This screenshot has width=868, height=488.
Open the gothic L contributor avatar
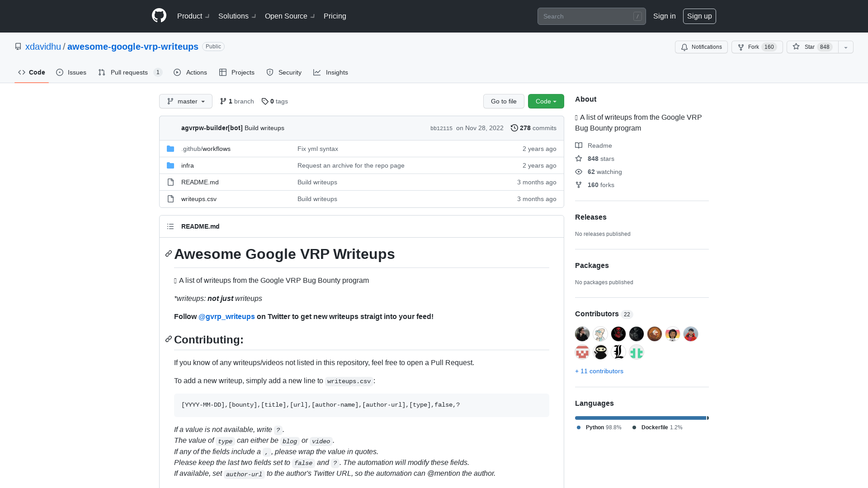(x=618, y=352)
